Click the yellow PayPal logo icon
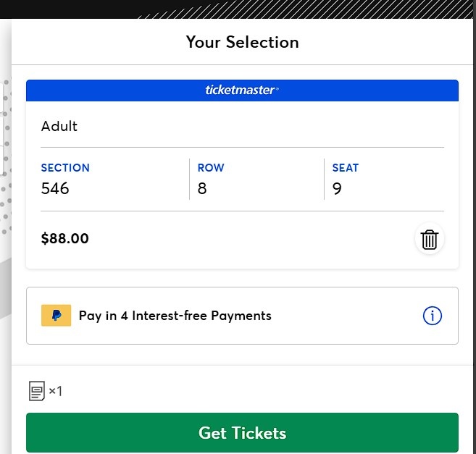Viewport: 476px width, 454px height. tap(57, 316)
